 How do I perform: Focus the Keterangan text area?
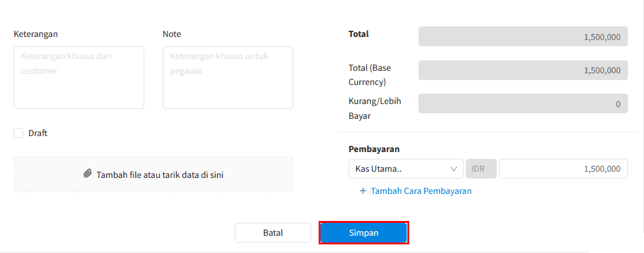(79, 78)
